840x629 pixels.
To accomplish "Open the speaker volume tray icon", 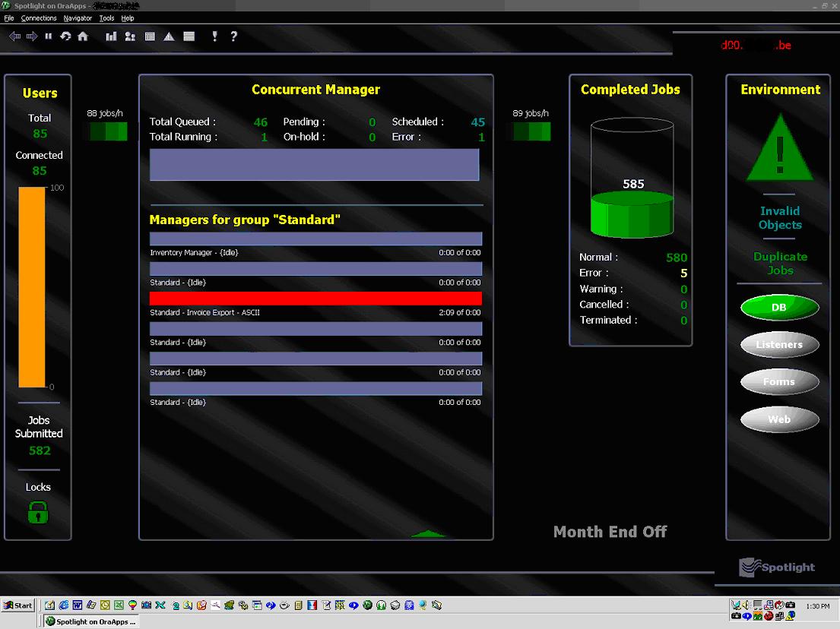I will [x=745, y=605].
